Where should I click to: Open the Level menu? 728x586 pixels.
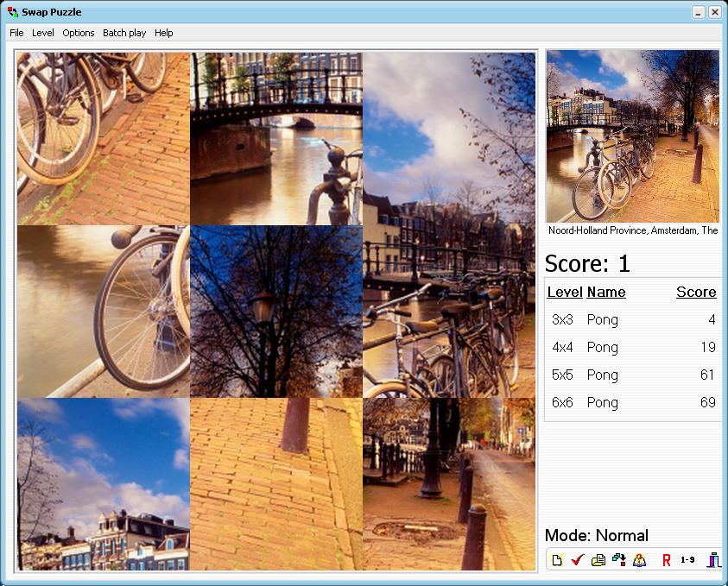(x=42, y=33)
